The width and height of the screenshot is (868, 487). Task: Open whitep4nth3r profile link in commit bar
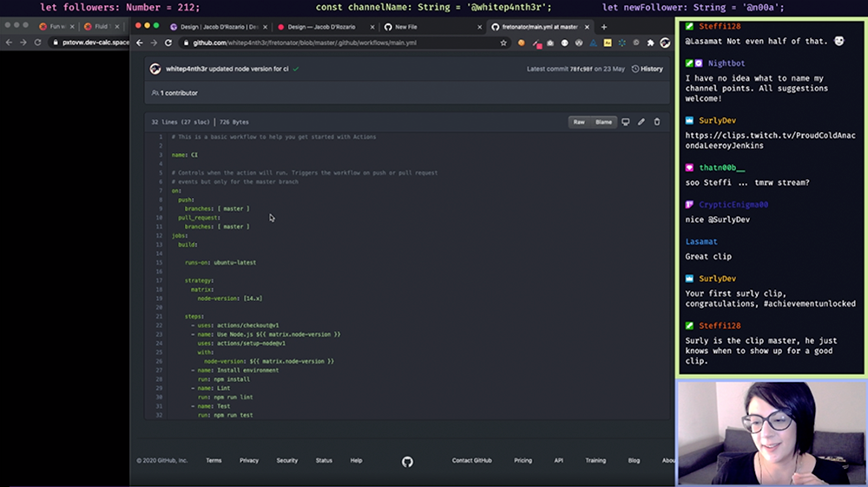click(186, 69)
